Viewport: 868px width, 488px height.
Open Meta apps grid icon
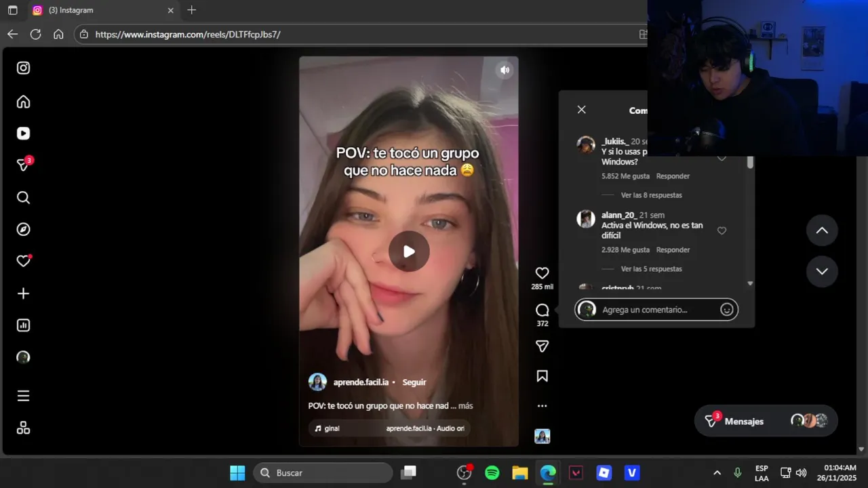tap(23, 428)
